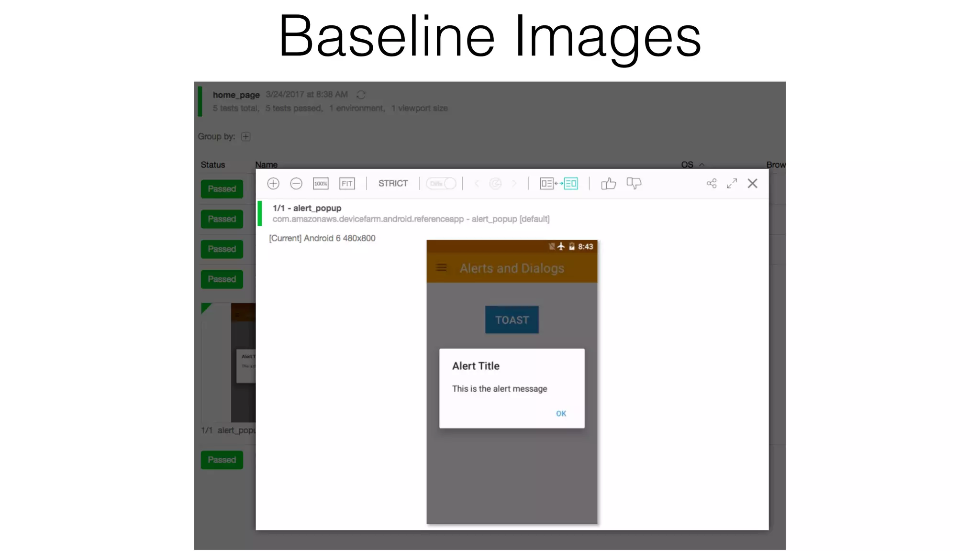Show the baseline image view
Screen dimensions: 980x551
coord(546,184)
